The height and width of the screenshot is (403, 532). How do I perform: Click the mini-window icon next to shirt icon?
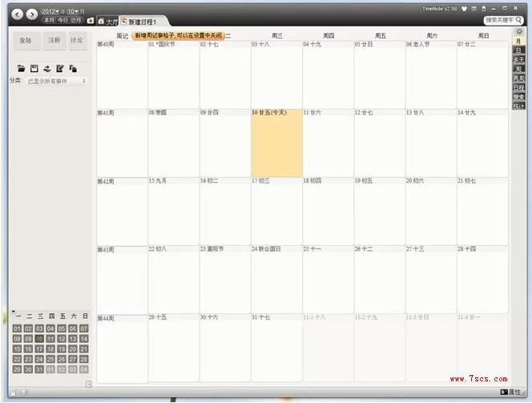coord(474,9)
